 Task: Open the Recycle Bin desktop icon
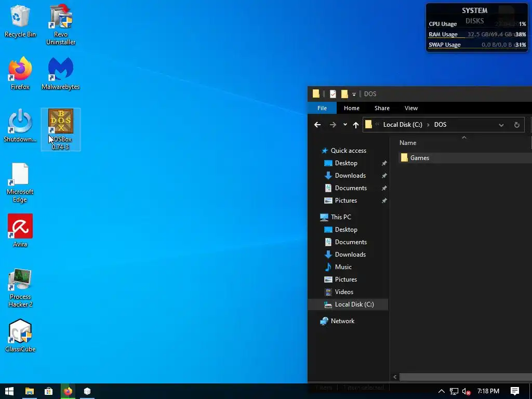[20, 21]
